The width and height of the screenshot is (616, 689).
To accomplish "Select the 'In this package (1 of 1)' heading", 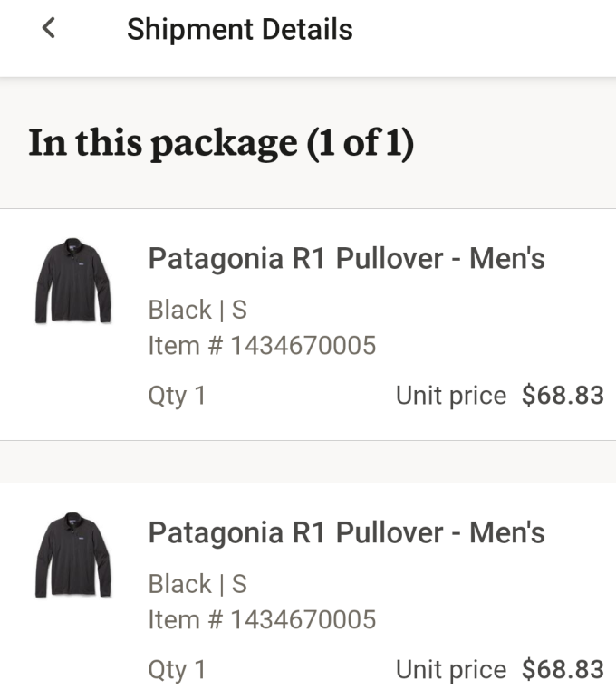I will [x=221, y=143].
